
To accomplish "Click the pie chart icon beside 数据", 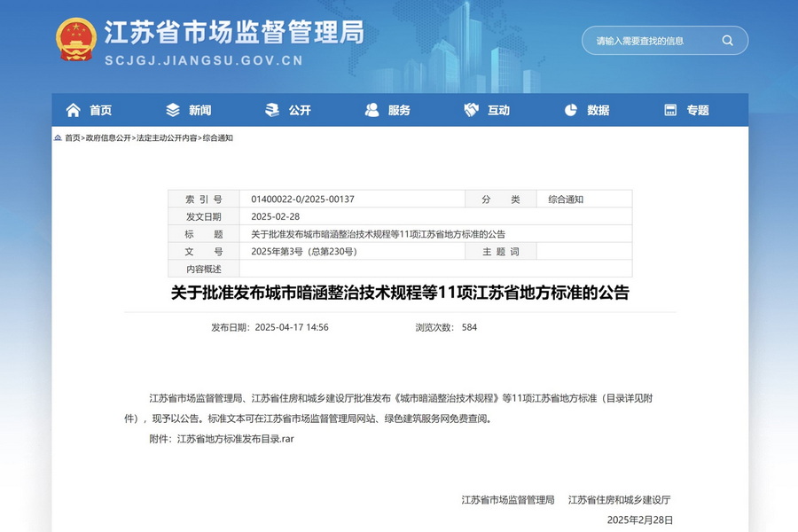I will [x=571, y=110].
